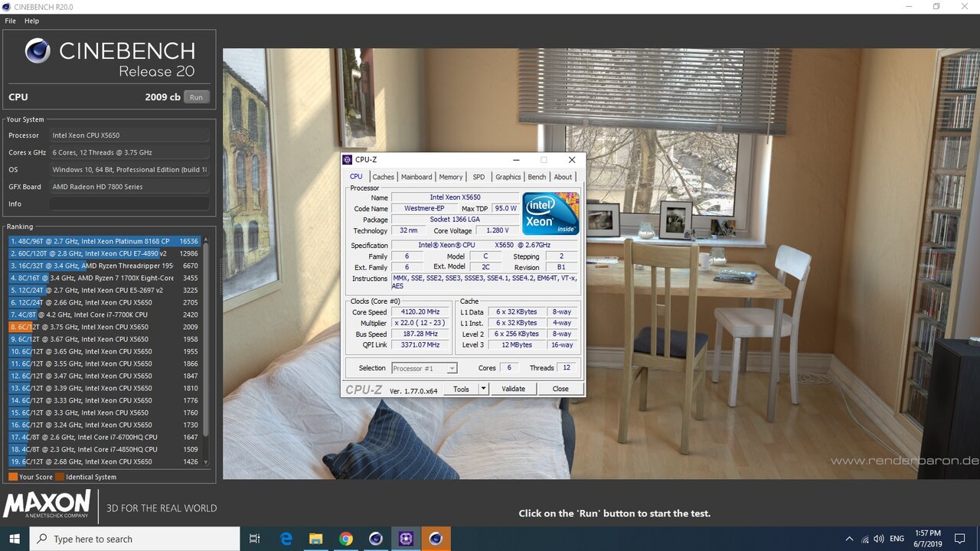Viewport: 980px width, 551px height.
Task: Open the Windows Start menu
Action: (15, 539)
